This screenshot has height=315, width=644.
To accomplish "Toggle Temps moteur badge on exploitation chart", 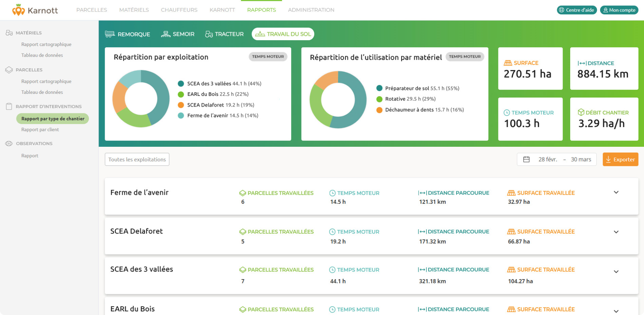I will [268, 57].
